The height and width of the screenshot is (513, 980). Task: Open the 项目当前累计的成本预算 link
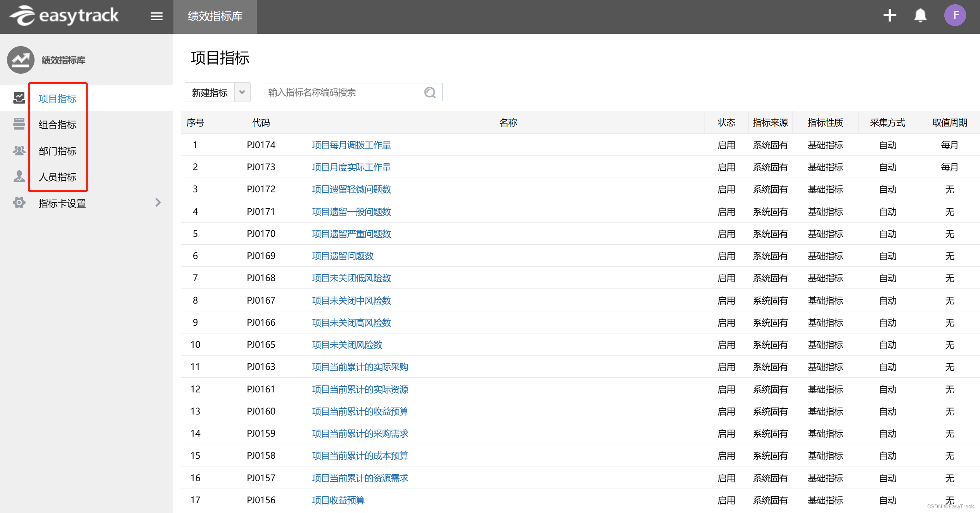point(360,456)
